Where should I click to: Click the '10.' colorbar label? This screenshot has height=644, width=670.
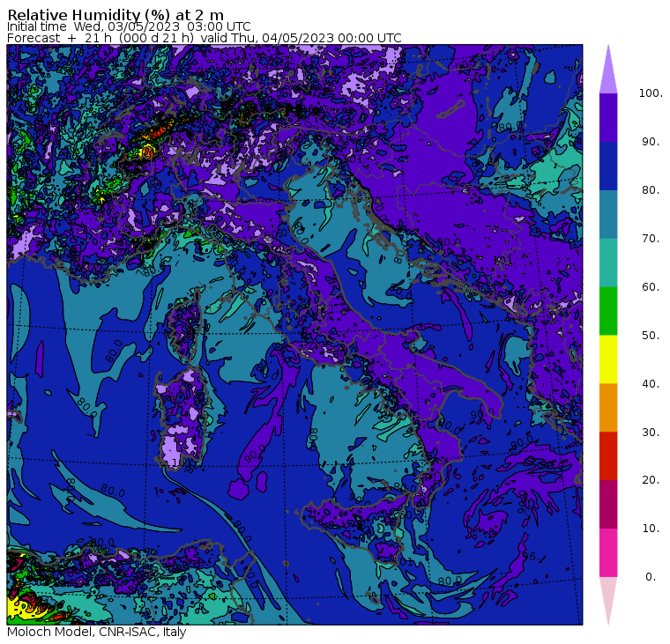click(651, 529)
